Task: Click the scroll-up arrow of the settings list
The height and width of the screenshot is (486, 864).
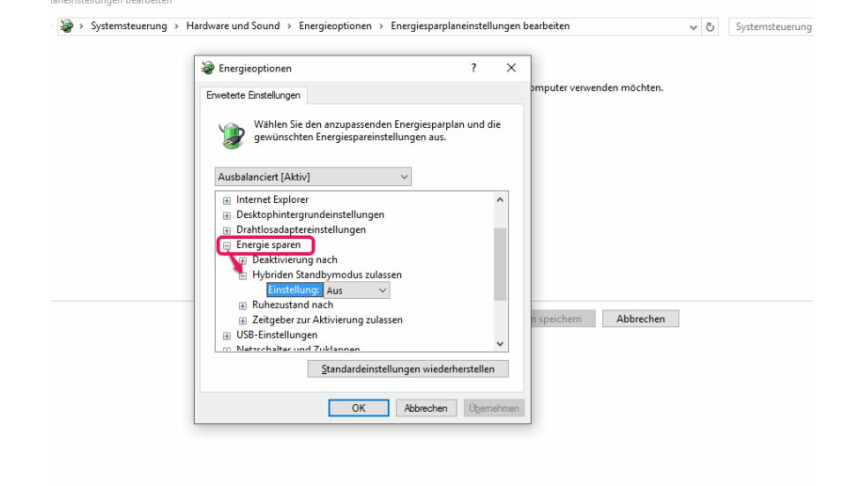Action: pyautogui.click(x=500, y=199)
